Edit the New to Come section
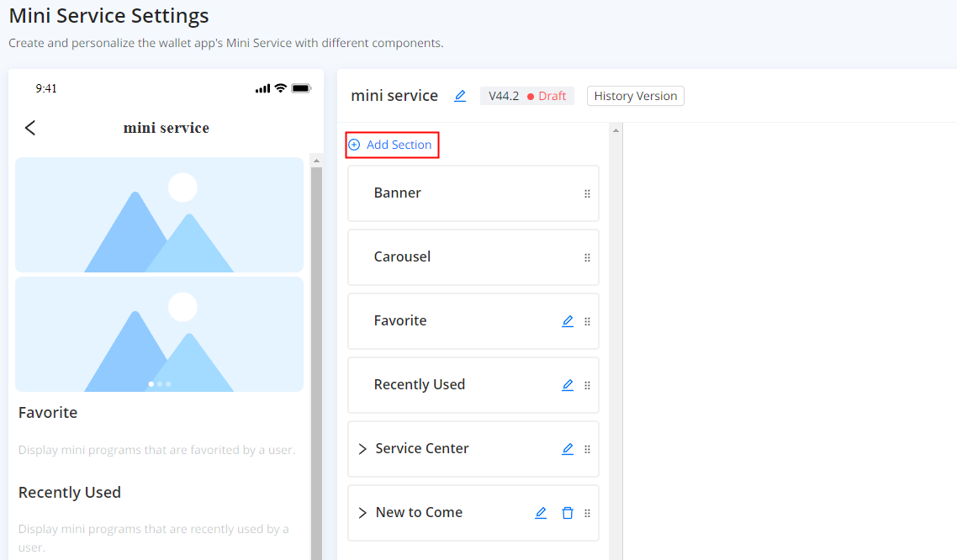This screenshot has width=957, height=560. pos(541,513)
